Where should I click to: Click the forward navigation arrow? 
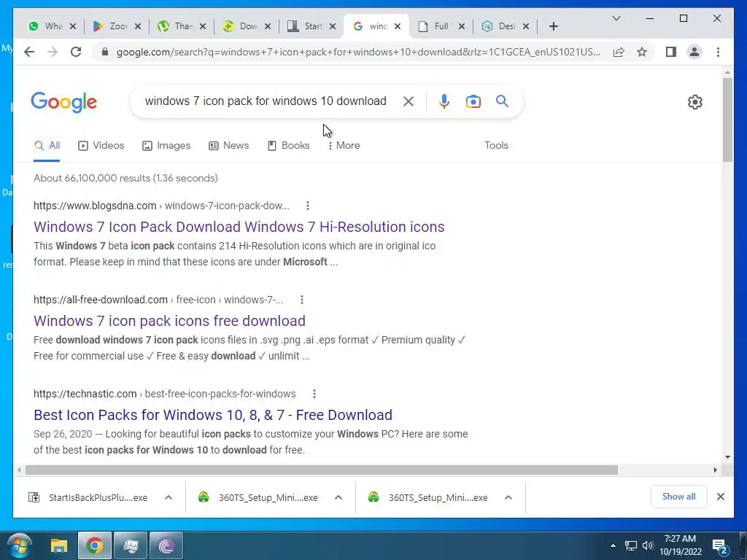pos(53,52)
